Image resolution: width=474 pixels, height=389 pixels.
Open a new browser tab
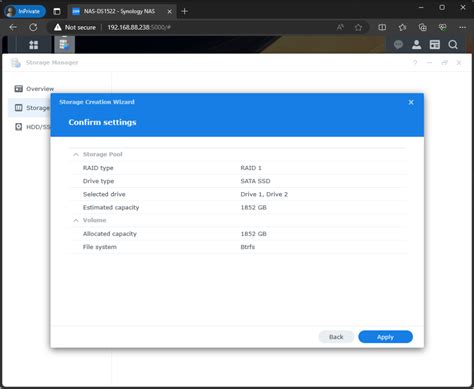184,11
